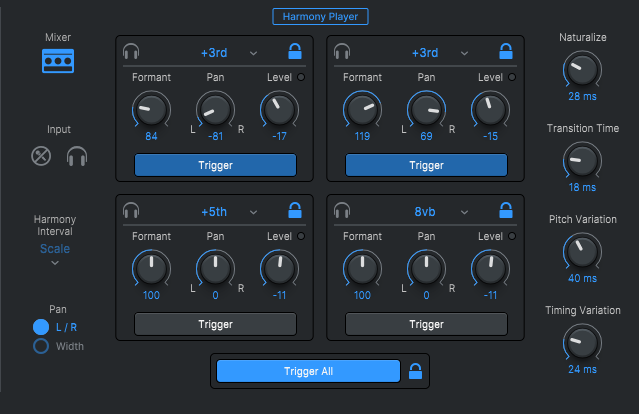639x414 pixels.
Task: Click Formant knob of the 8vb voice
Action: click(362, 268)
